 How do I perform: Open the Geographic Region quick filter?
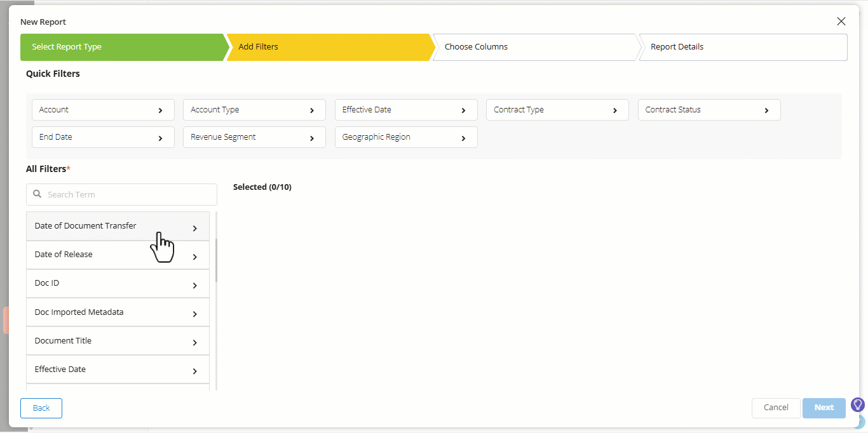tap(406, 137)
